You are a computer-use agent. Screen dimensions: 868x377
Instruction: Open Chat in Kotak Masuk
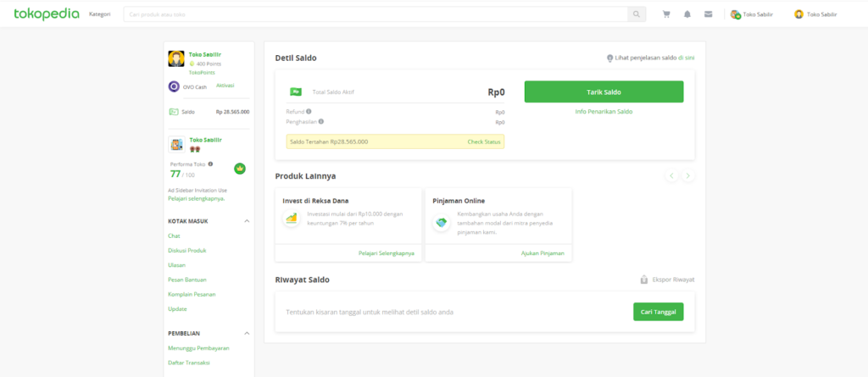pos(174,236)
